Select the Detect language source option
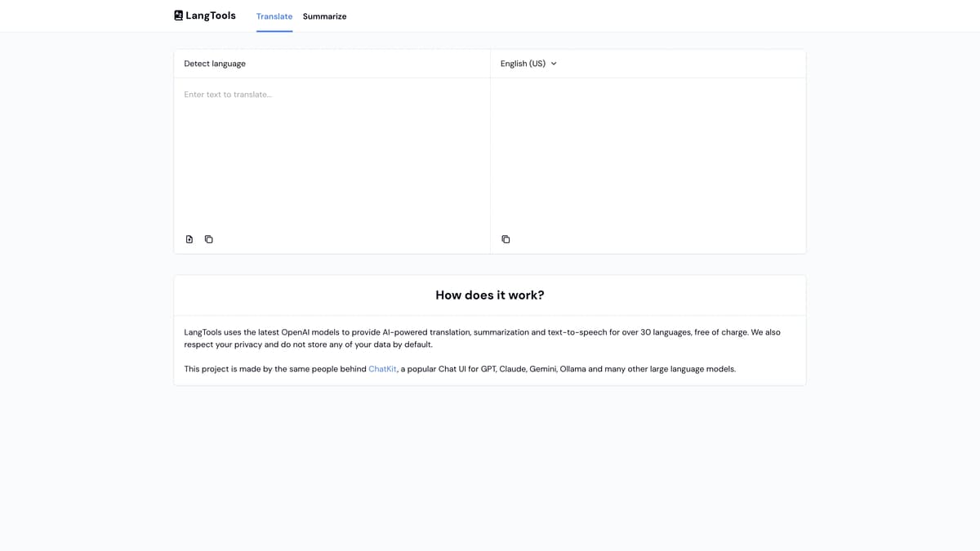Viewport: 980px width, 551px height. click(215, 64)
